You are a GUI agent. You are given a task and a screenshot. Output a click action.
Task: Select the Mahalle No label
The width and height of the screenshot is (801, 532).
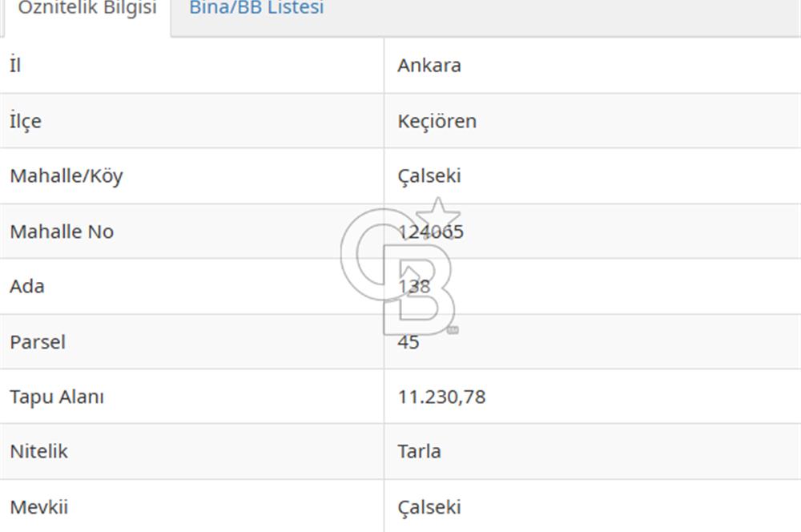click(62, 232)
